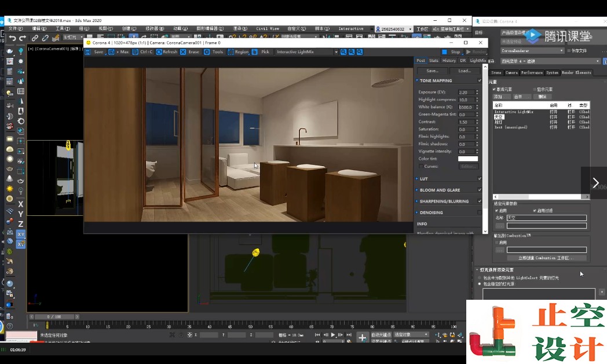The image size is (607, 364).
Task: Open the CoronaRenderer dropdown in render setup
Action: (x=532, y=51)
